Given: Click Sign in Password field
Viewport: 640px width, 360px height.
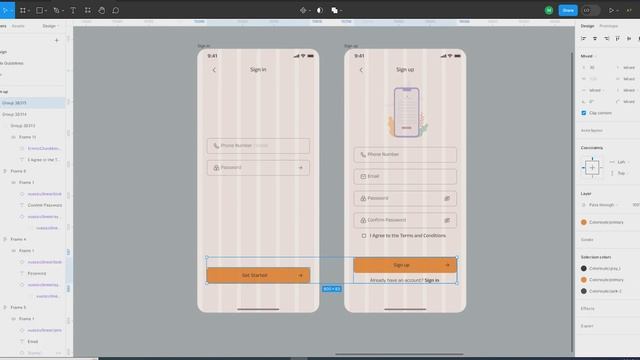Looking at the screenshot, I should (x=258, y=168).
